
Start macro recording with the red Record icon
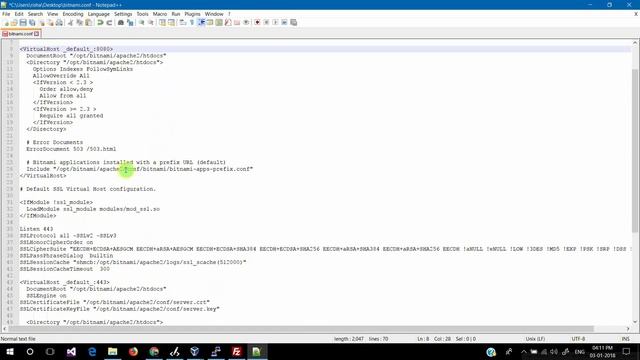pyautogui.click(x=257, y=22)
